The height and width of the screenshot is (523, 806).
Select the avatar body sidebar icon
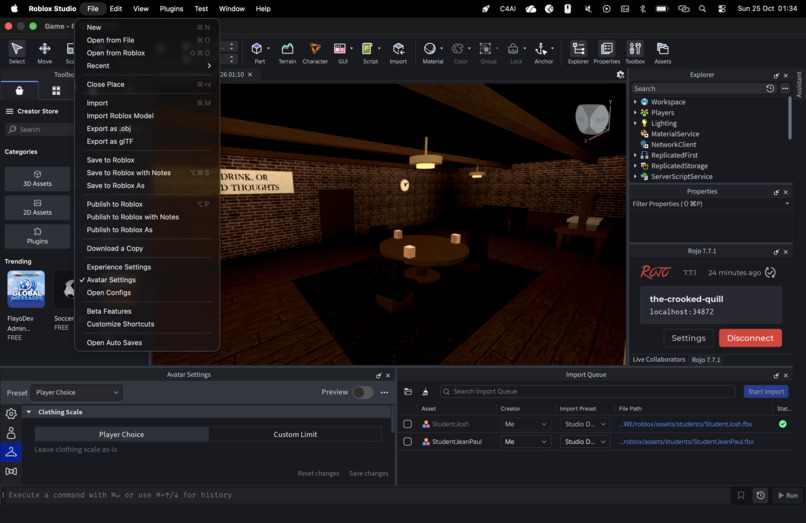click(11, 433)
